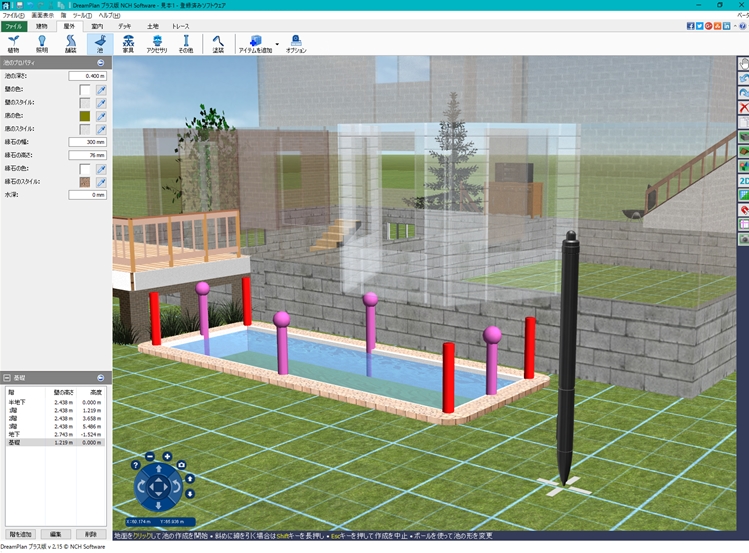
Task: Switch to the 建物 tab
Action: (x=42, y=26)
